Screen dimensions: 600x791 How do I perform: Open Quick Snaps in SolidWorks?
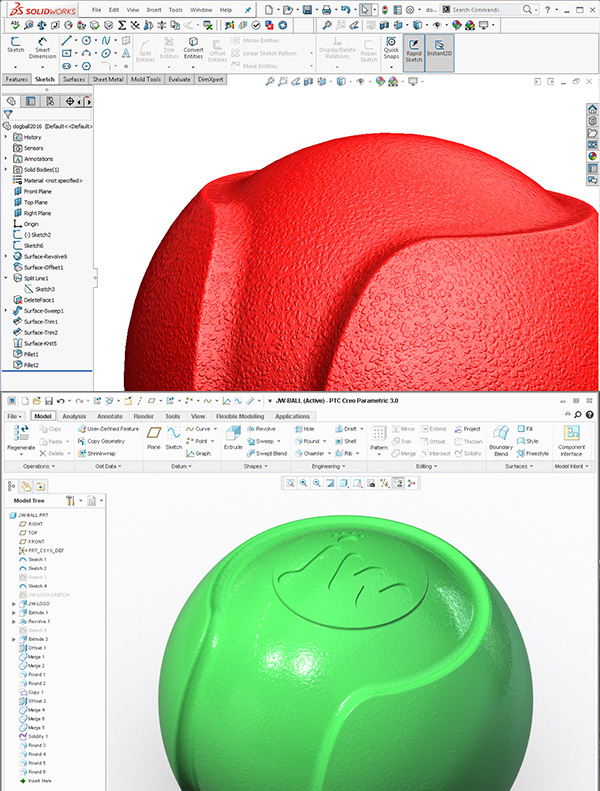(391, 48)
